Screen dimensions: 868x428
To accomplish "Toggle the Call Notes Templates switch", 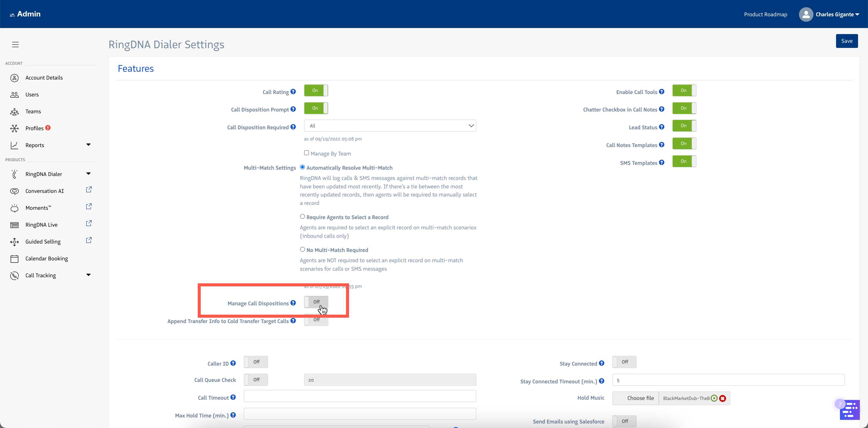I will tap(684, 143).
